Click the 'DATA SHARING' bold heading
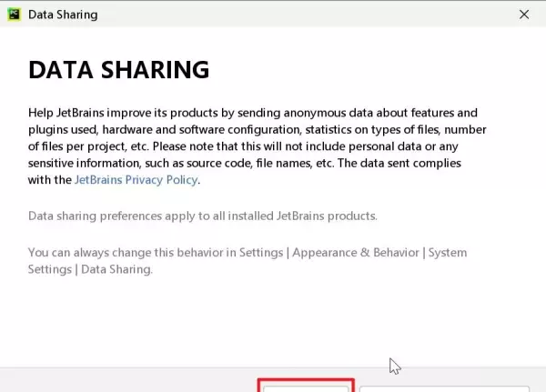Screen dimensions: 546x392 118,70
